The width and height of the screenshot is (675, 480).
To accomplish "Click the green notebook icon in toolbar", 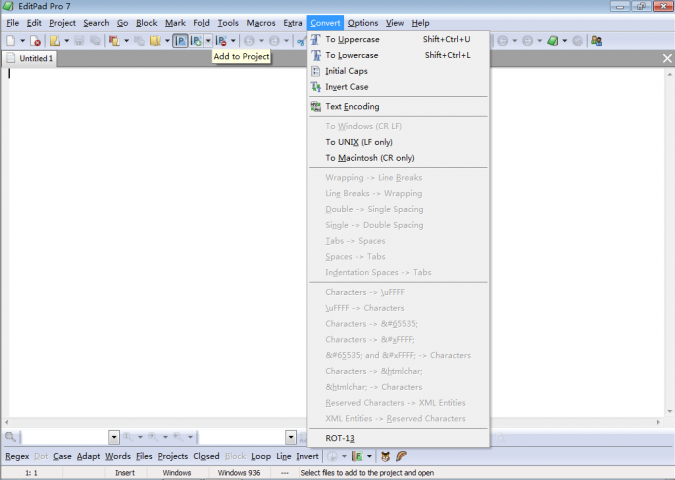I will coord(552,41).
